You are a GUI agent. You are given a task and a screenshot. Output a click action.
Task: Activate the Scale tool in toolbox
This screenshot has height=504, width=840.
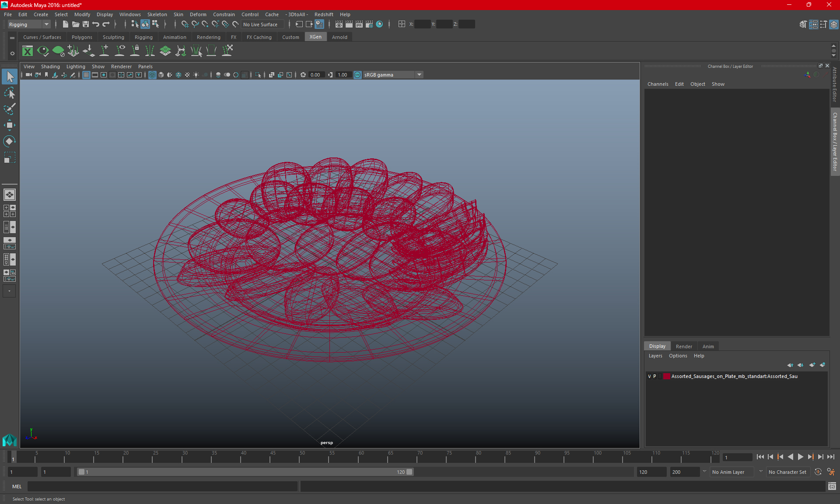[10, 157]
